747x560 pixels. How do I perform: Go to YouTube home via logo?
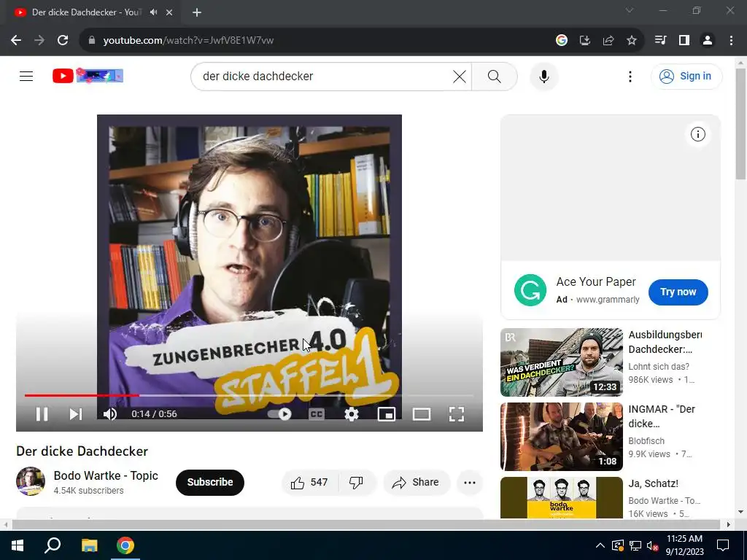(88, 76)
